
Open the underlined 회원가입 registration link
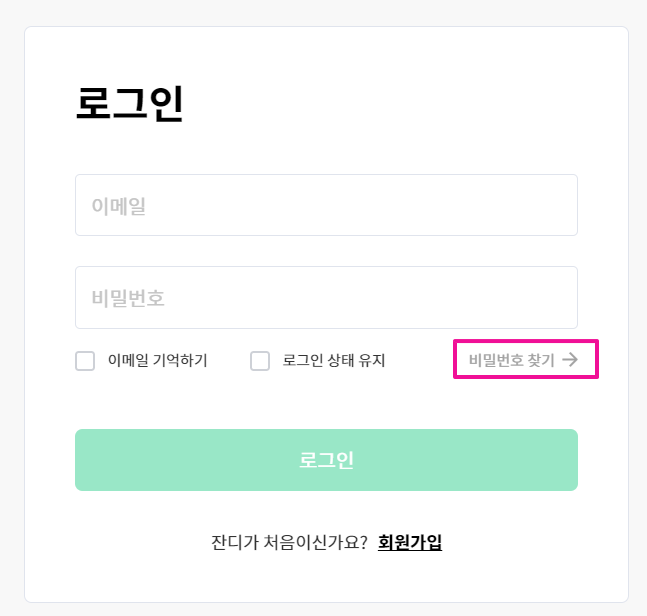pyautogui.click(x=410, y=542)
